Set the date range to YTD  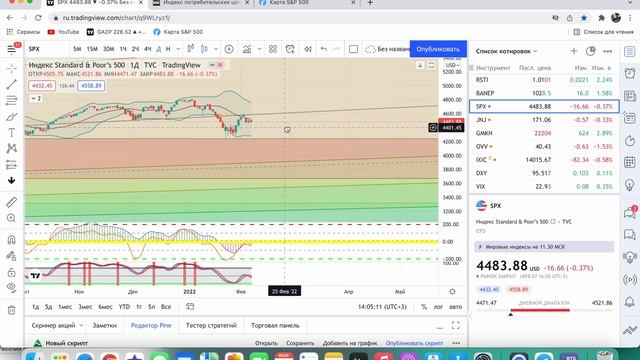pyautogui.click(x=124, y=307)
